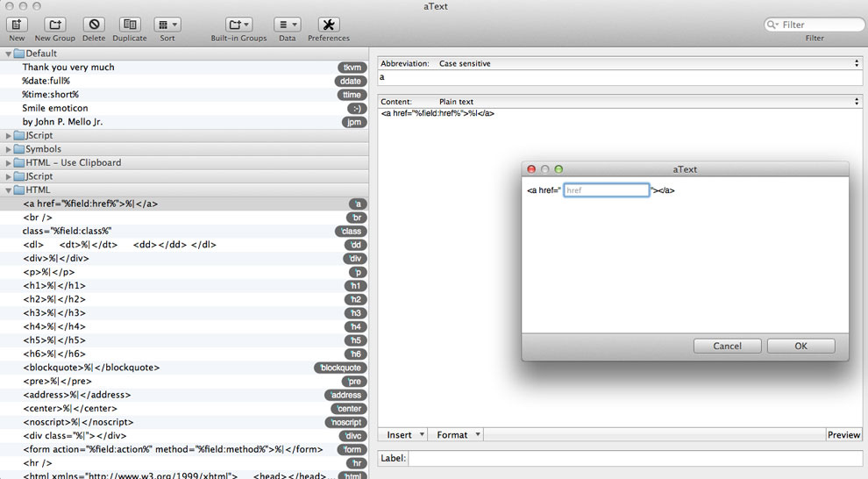Select the Symbols folder icon
This screenshot has height=479, width=868.
pos(18,149)
